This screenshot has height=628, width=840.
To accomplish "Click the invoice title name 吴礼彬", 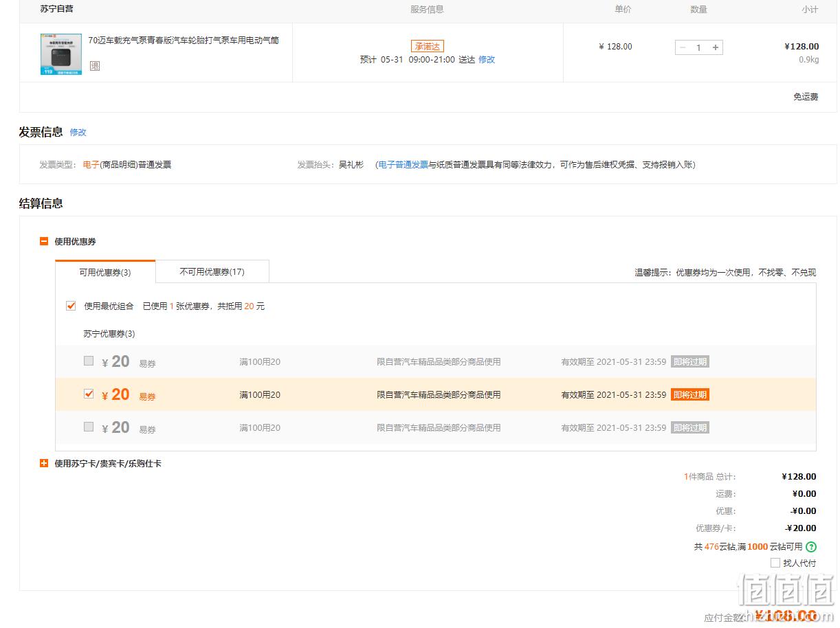I will point(351,165).
